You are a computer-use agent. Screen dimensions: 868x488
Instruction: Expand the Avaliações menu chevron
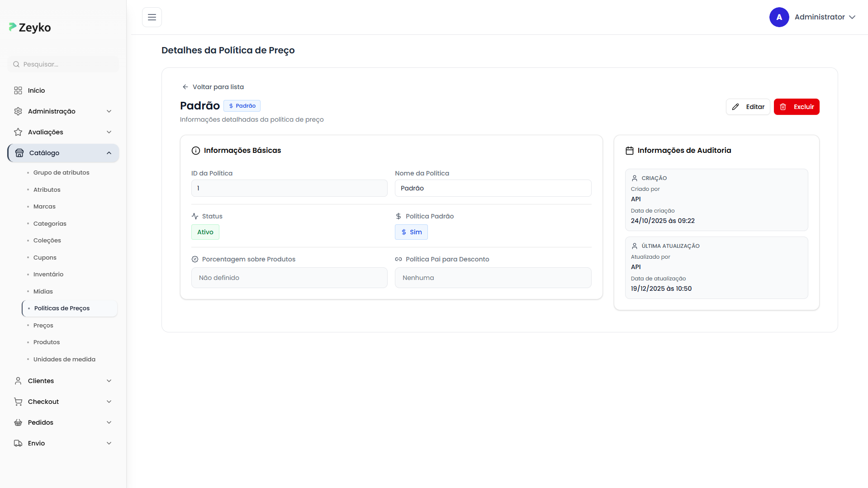pyautogui.click(x=109, y=132)
